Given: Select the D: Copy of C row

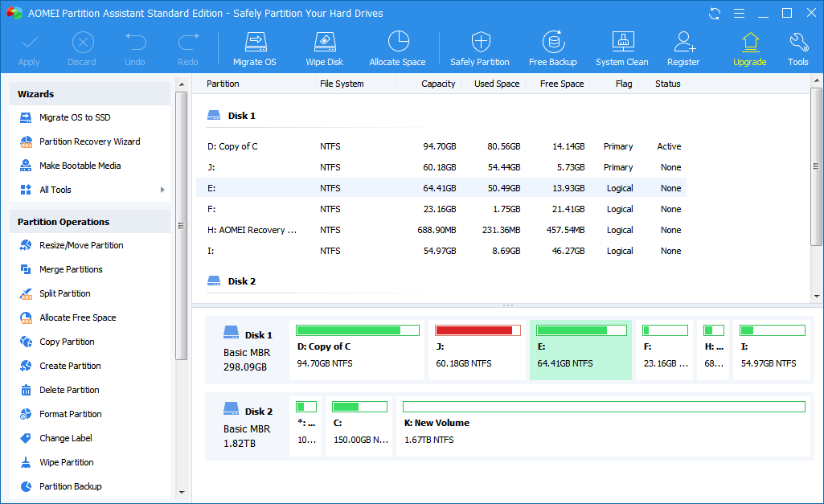Looking at the screenshot, I should click(x=441, y=146).
